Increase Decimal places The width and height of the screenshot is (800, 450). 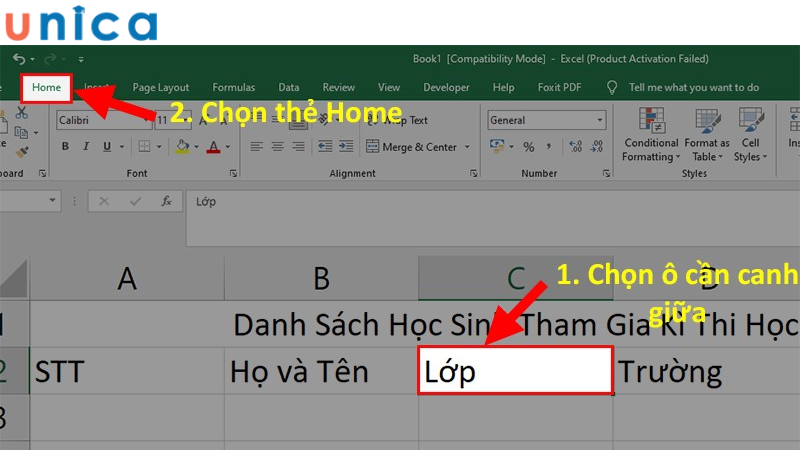tap(576, 147)
